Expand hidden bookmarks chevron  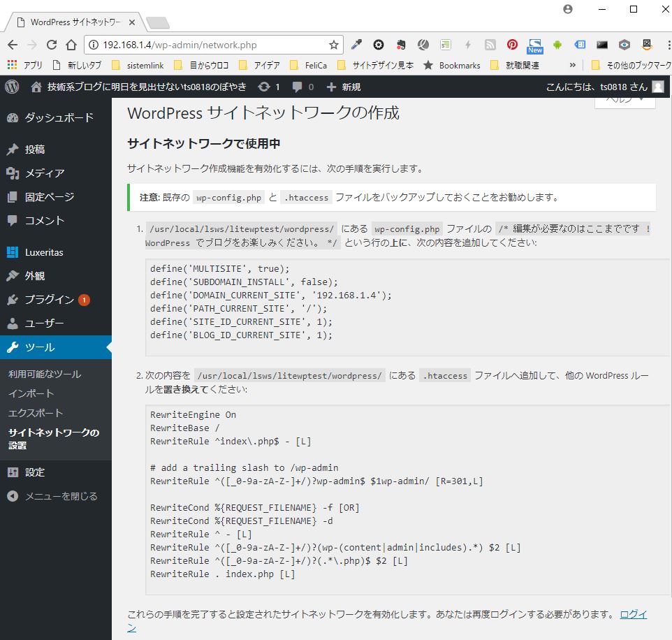pyautogui.click(x=573, y=65)
